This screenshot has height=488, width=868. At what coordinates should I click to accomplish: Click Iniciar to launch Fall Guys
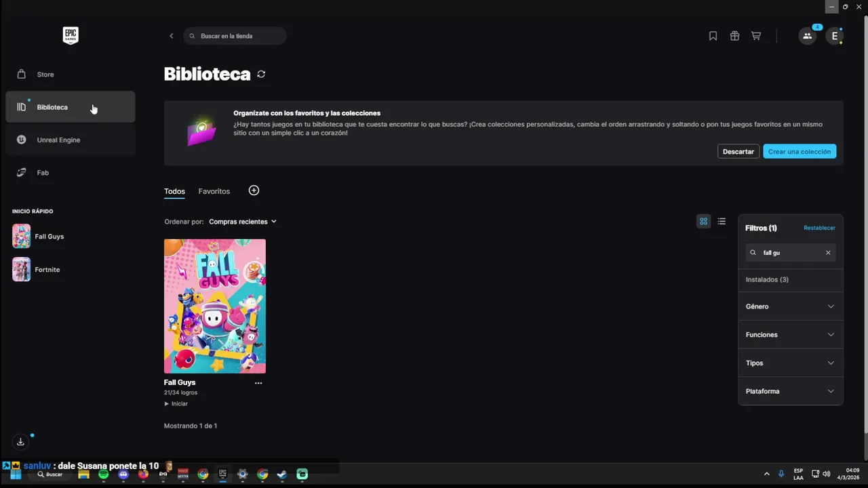(176, 404)
